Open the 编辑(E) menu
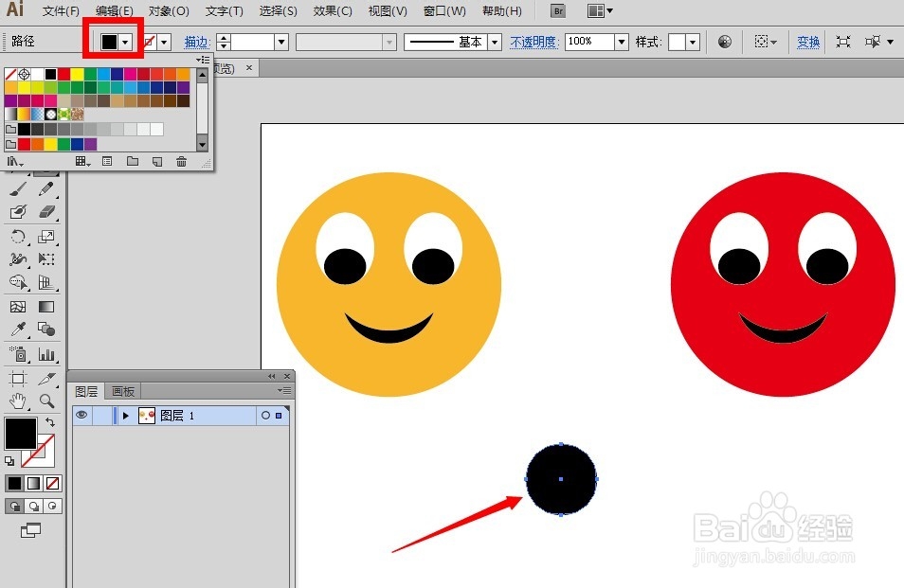The width and height of the screenshot is (904, 588). click(x=114, y=11)
